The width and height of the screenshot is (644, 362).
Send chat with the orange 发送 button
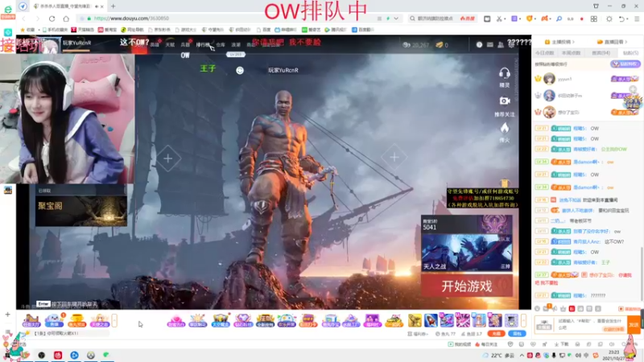[634, 325]
